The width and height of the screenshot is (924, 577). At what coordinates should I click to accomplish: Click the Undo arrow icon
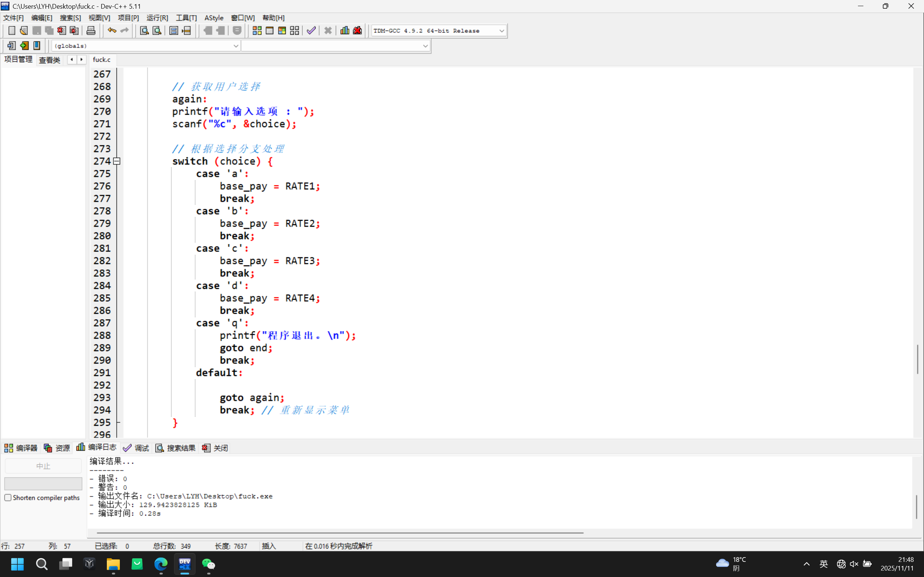click(x=112, y=31)
